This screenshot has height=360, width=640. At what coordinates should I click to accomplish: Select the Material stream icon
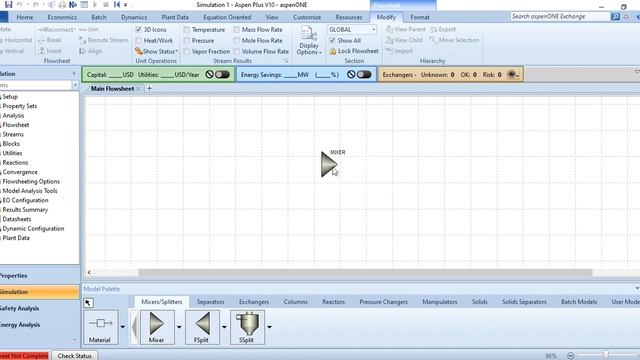[x=100, y=327]
